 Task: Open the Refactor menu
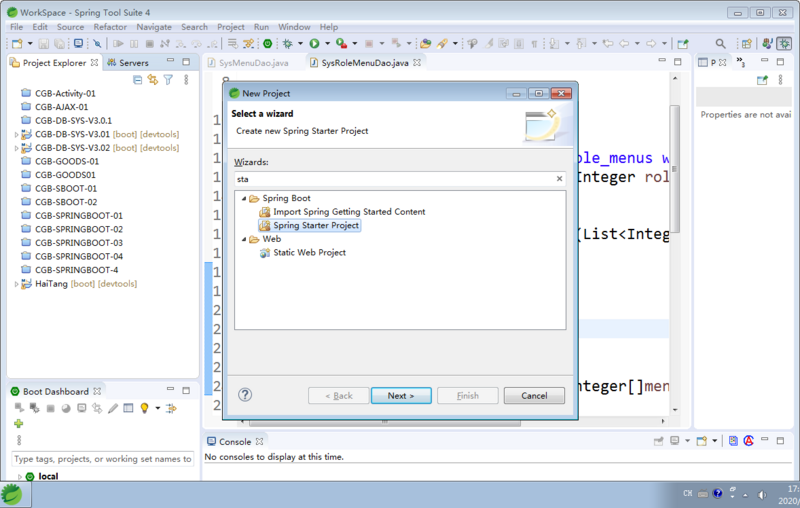(110, 27)
